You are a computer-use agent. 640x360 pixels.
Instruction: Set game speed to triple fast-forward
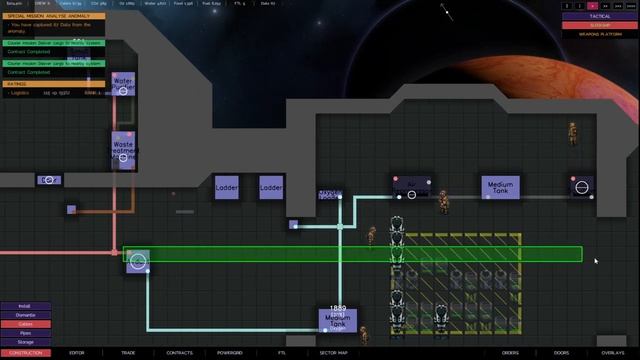coord(618,6)
